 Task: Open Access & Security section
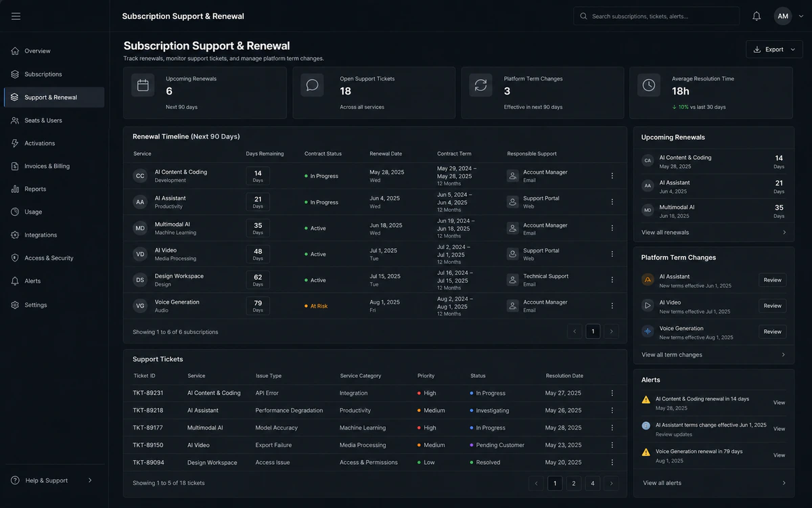click(x=54, y=258)
